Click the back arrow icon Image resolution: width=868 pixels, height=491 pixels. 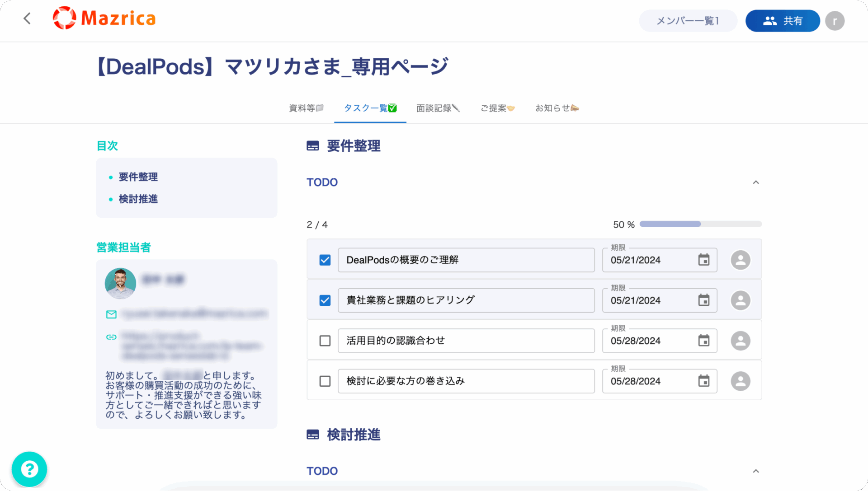[x=27, y=19]
